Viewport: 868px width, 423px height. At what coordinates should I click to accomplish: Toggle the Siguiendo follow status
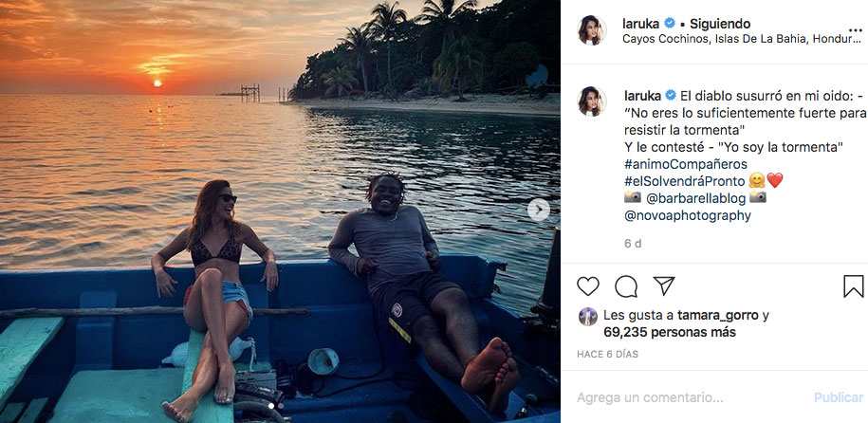click(719, 23)
